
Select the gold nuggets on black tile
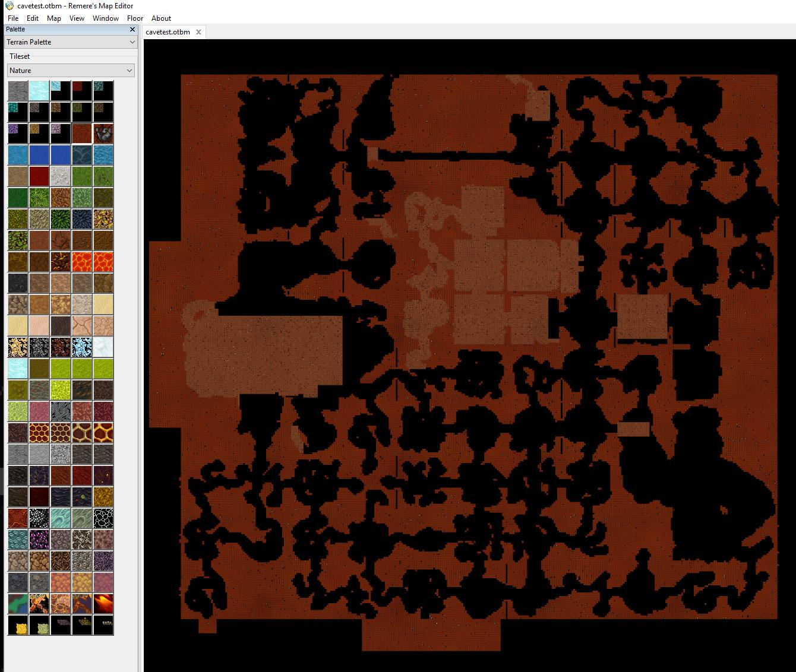18,347
